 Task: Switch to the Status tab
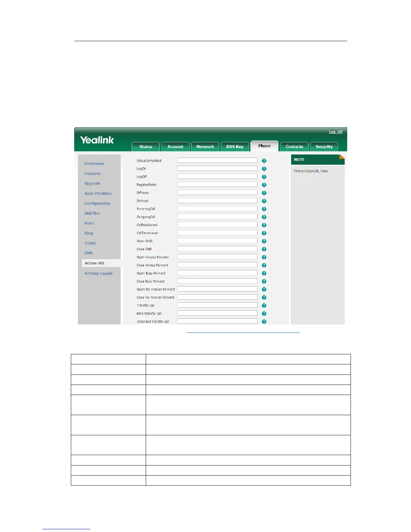point(146,147)
